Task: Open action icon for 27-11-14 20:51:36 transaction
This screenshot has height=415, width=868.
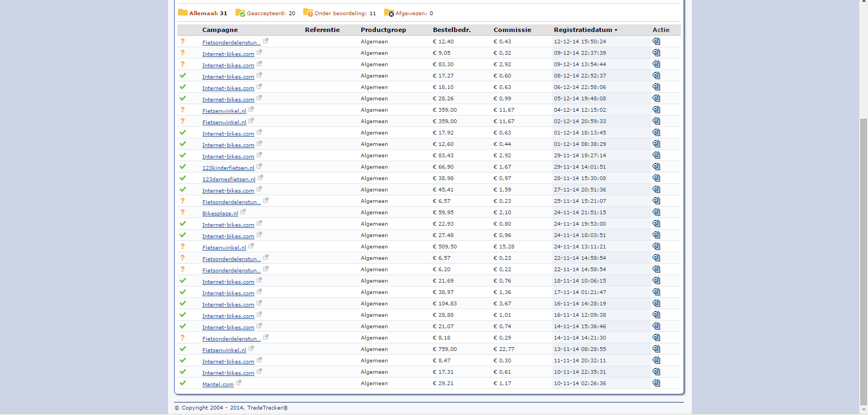Action: (x=656, y=189)
